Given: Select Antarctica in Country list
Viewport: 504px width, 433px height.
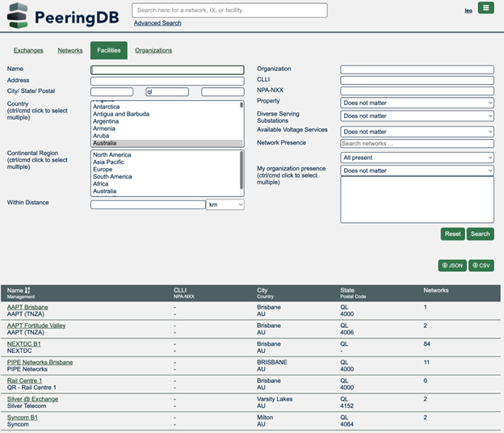Looking at the screenshot, I should pos(107,107).
